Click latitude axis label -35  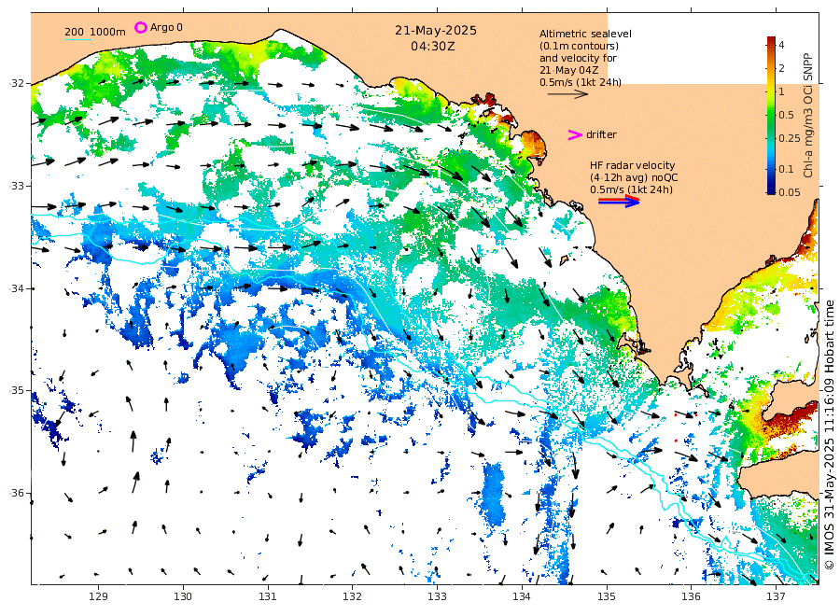(17, 390)
